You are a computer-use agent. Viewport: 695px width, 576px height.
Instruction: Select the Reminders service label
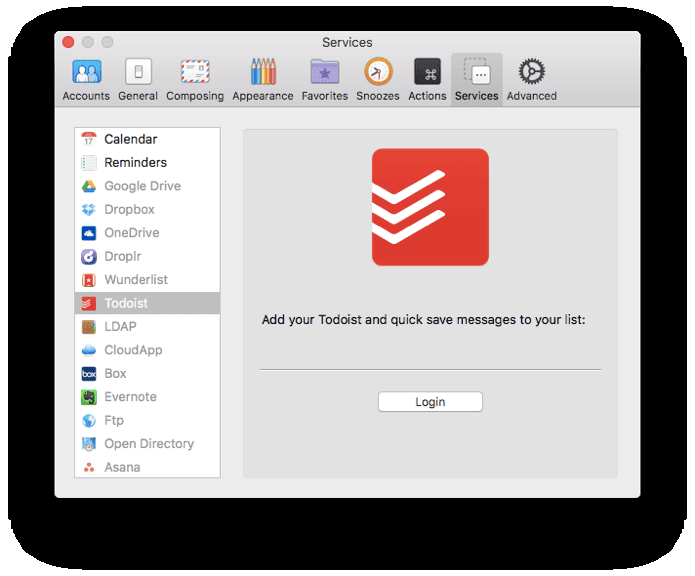136,163
